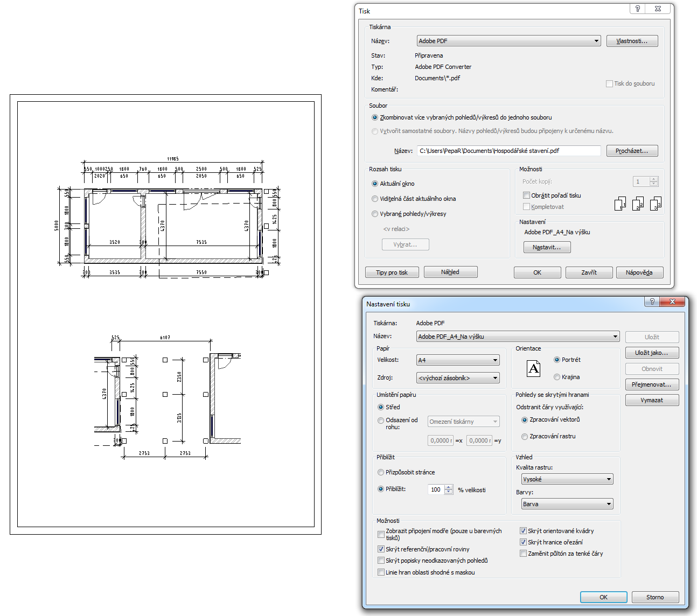697x616 pixels.
Task: Close the Nastavení tisku dialog with X
Action: (672, 302)
